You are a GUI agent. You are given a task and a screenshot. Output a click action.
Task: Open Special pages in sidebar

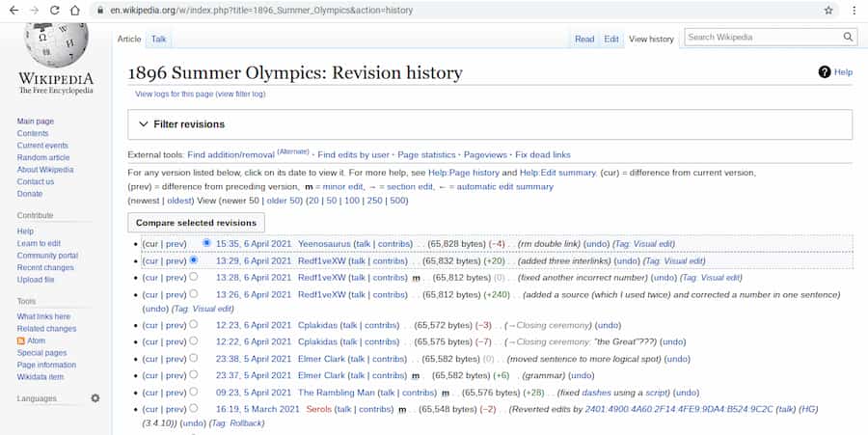pyautogui.click(x=42, y=353)
